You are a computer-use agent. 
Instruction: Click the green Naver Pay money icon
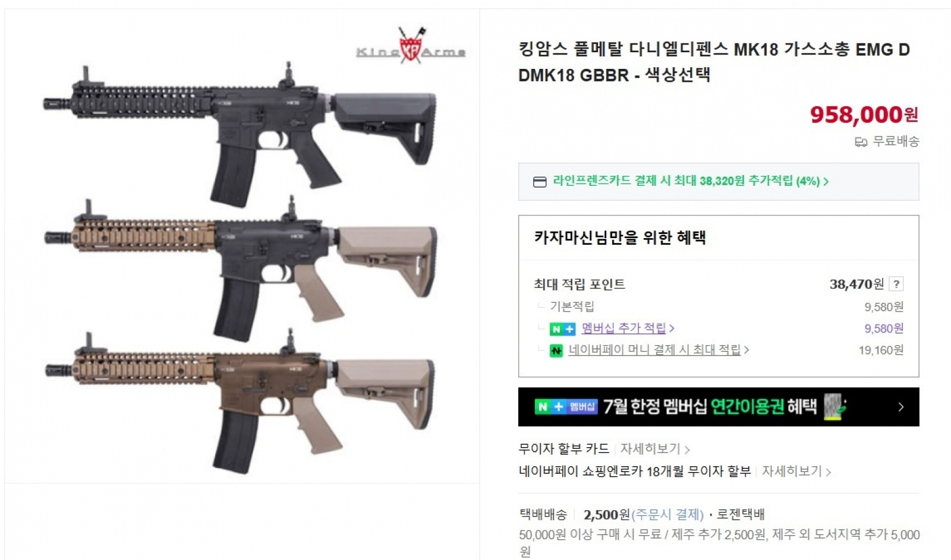(556, 350)
